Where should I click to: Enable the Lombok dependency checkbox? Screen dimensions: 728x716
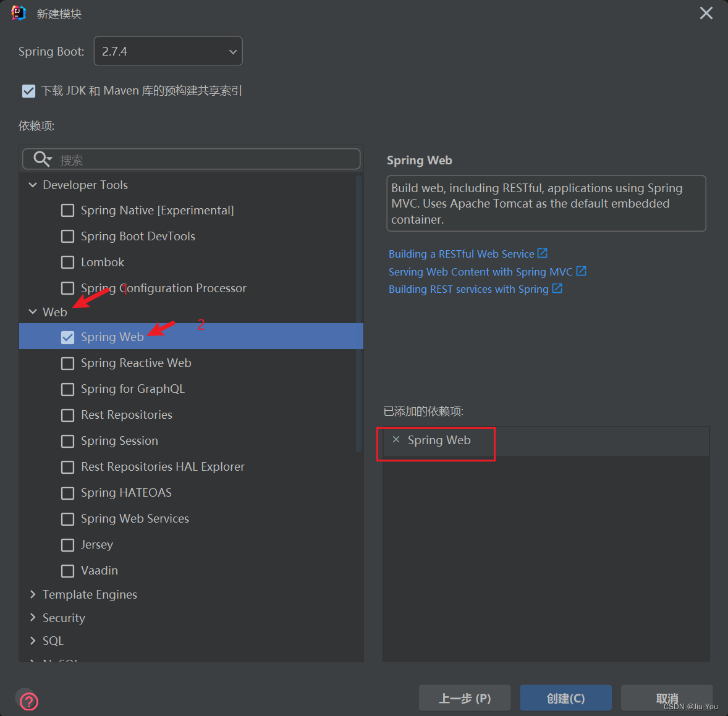click(68, 262)
